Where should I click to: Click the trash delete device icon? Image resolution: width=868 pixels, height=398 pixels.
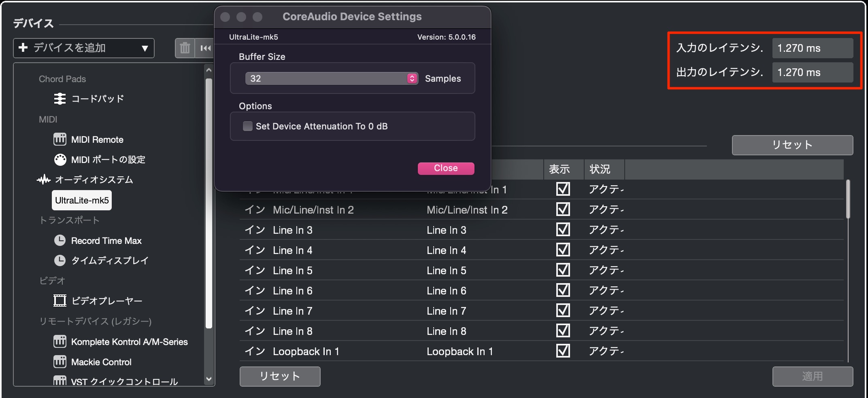coord(185,48)
